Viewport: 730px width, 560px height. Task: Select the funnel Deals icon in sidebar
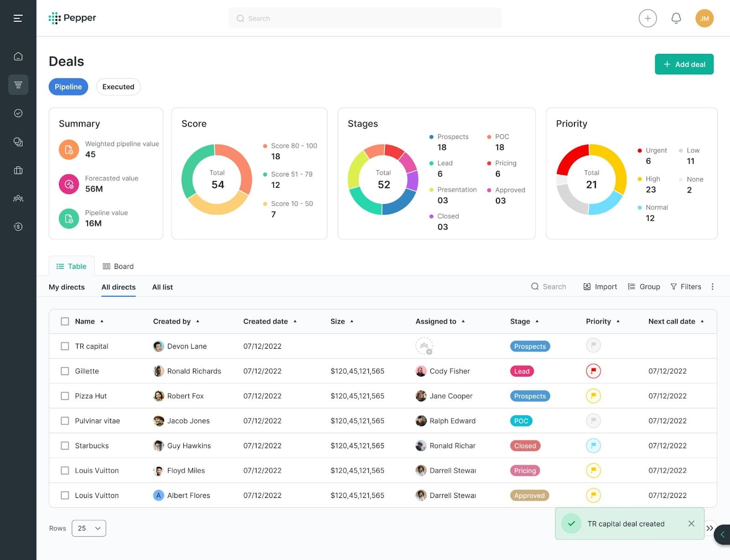pyautogui.click(x=18, y=84)
